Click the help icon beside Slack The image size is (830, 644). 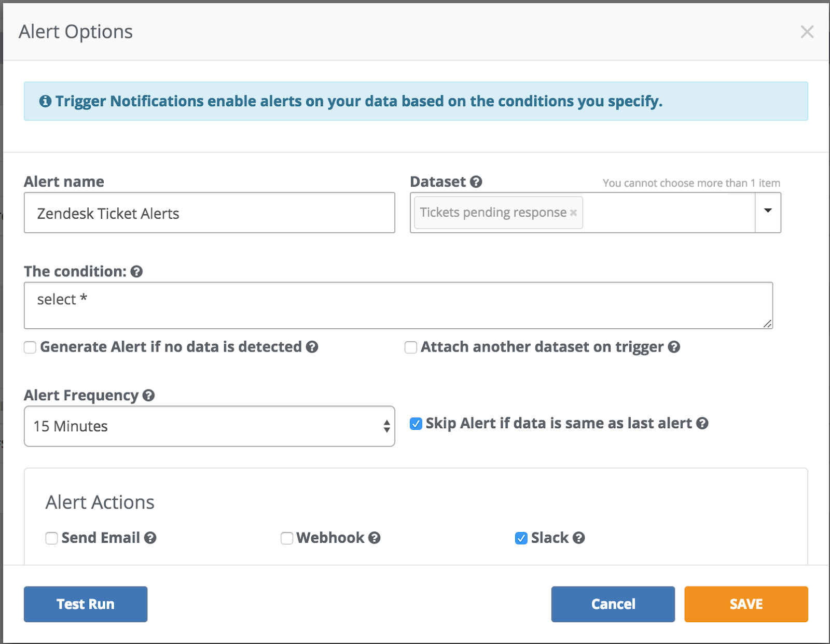(x=579, y=538)
